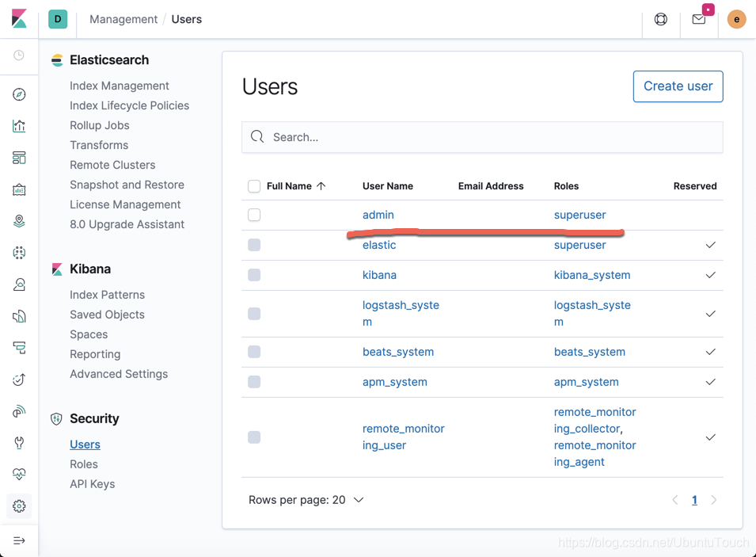
Task: Open SIEM icon in sidebar
Action: point(19,411)
